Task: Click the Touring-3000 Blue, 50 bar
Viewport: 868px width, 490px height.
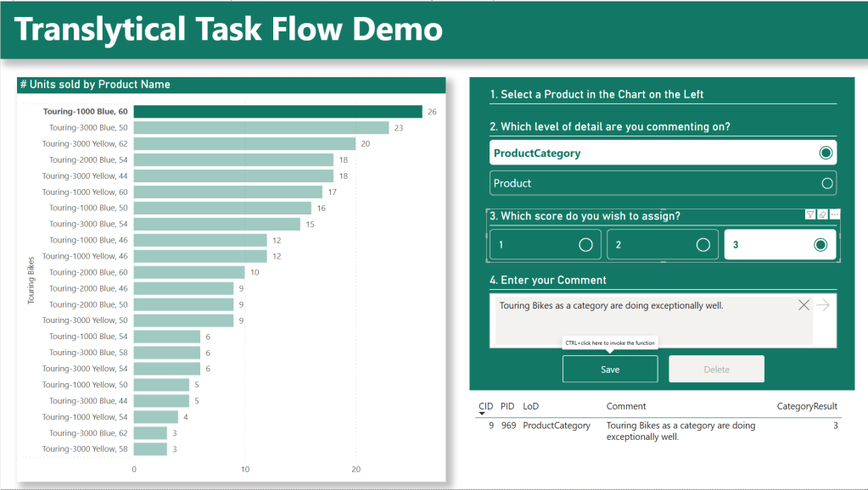Action: [x=260, y=128]
